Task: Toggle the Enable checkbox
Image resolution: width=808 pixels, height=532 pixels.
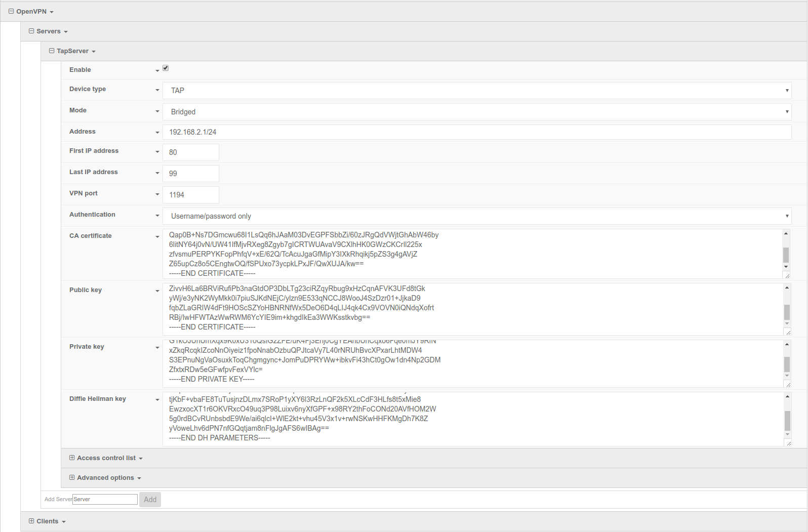Action: coord(166,68)
